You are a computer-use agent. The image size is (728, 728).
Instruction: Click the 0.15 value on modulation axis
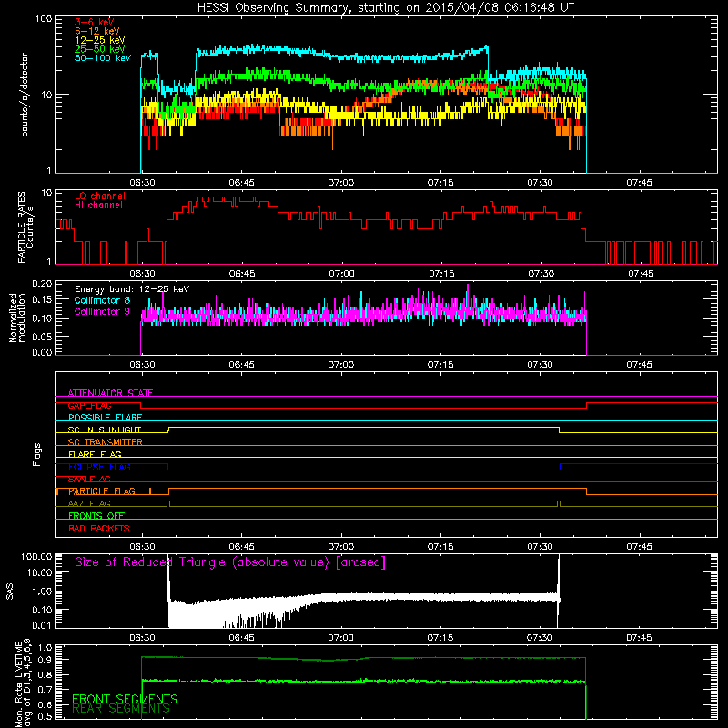(42, 300)
